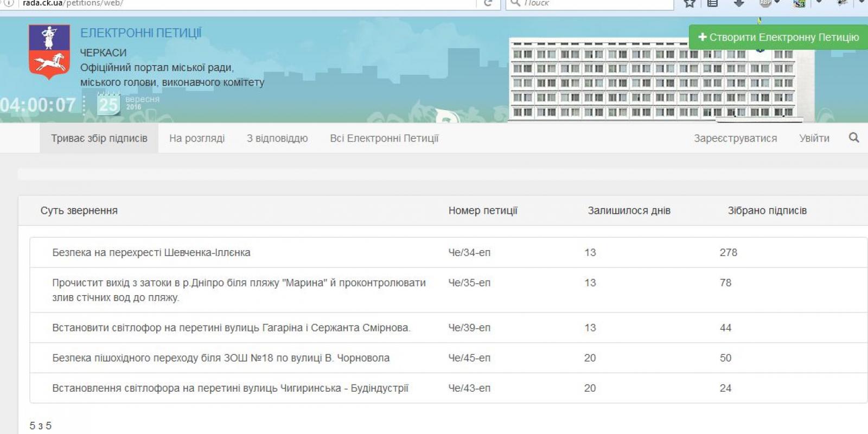Viewport: 868px width, 434px height.
Task: Open petition Че/43-еп about Чигиринська traffic light
Action: click(x=230, y=388)
